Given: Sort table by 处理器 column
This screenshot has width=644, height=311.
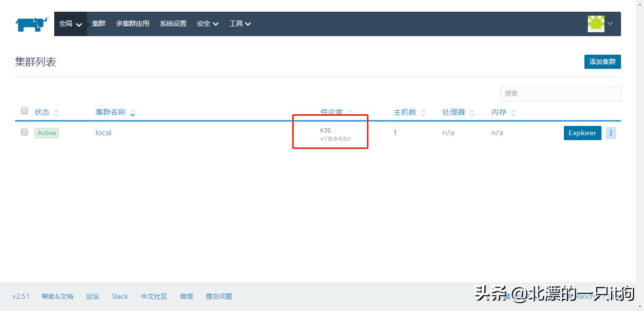Looking at the screenshot, I should pos(458,112).
